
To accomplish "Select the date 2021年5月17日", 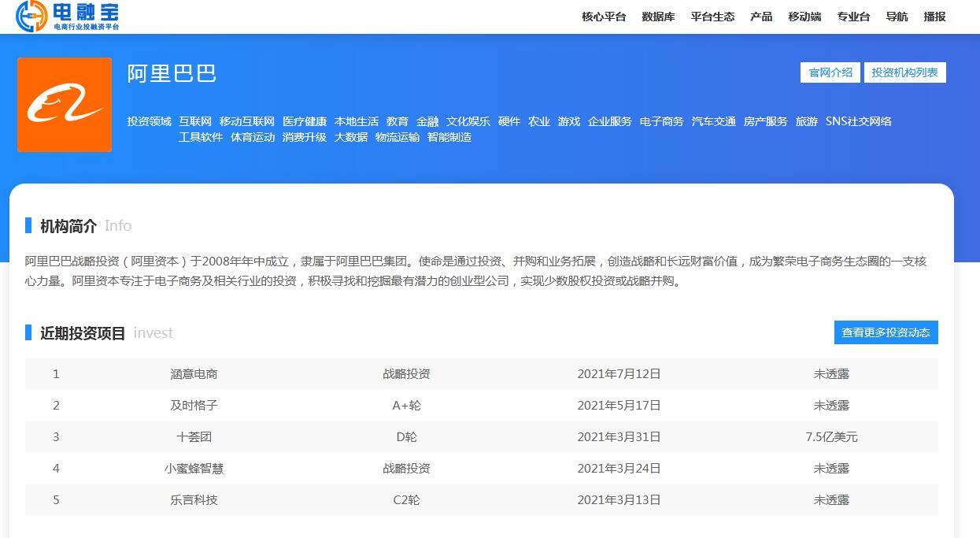I will (619, 406).
